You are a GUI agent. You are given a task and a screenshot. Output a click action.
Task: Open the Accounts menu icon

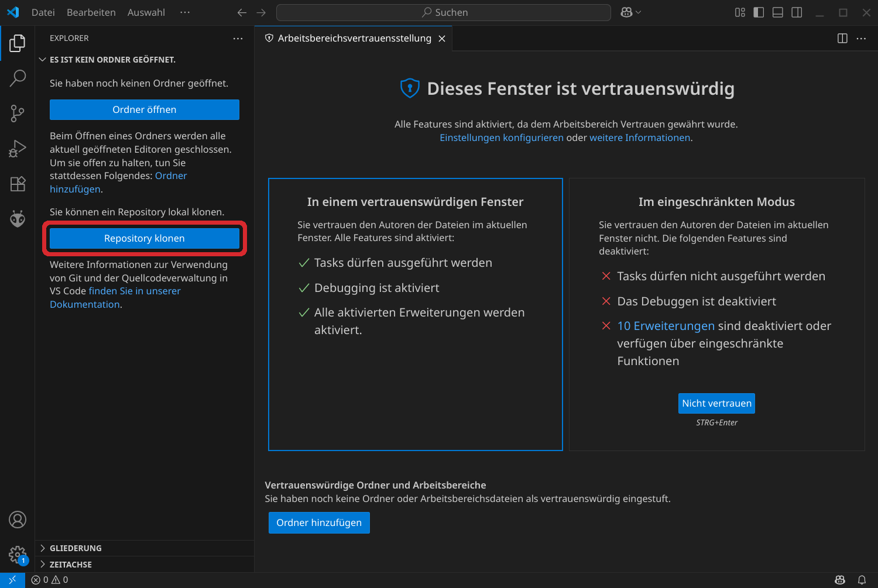[x=18, y=520]
